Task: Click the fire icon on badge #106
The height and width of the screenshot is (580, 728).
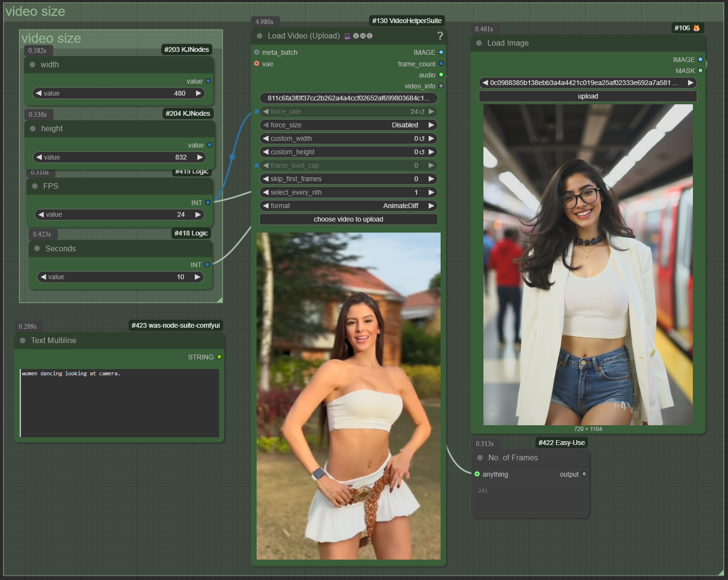Action: point(696,28)
